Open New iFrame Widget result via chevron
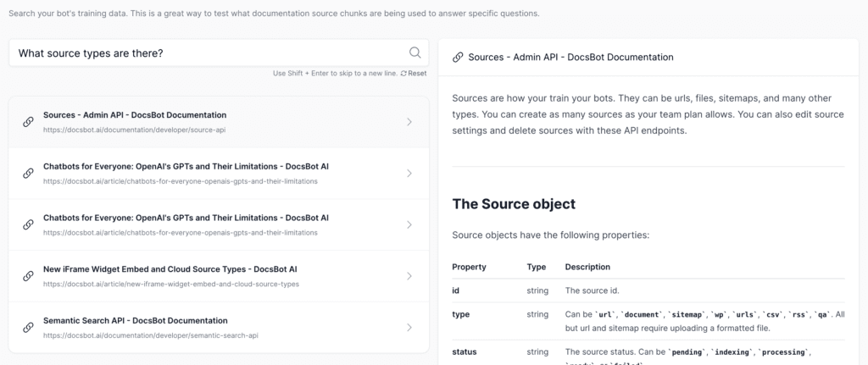 (x=409, y=276)
